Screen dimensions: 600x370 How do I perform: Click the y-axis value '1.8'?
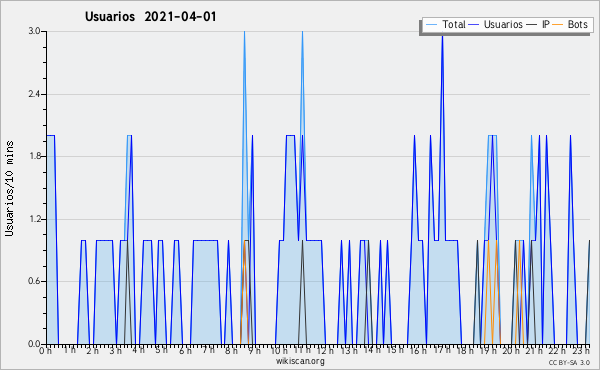pos(35,156)
